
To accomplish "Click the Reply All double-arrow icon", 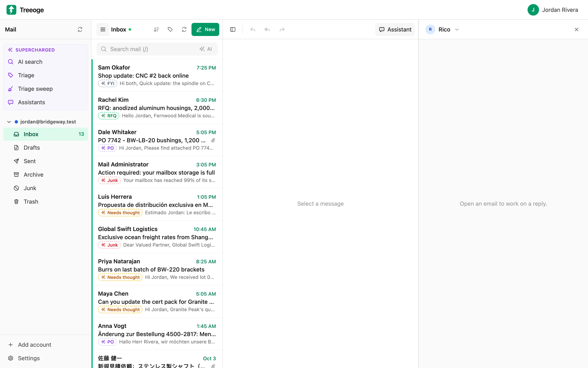I will [x=267, y=29].
